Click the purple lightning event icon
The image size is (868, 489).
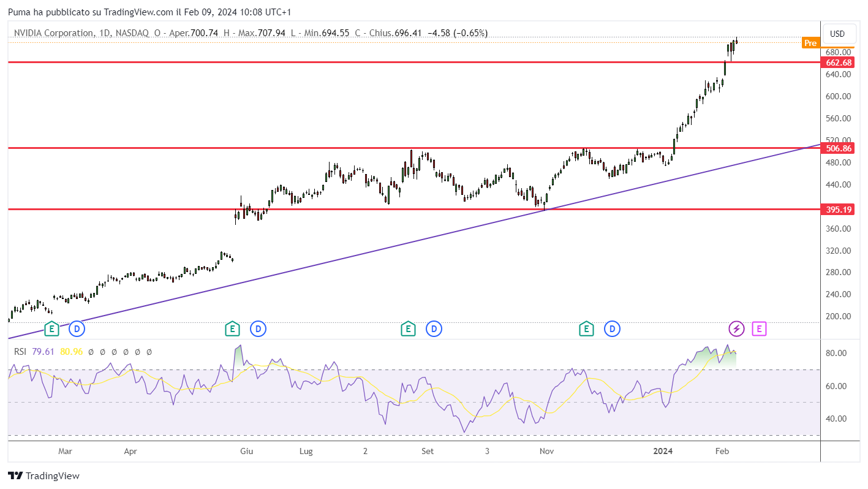pos(736,329)
